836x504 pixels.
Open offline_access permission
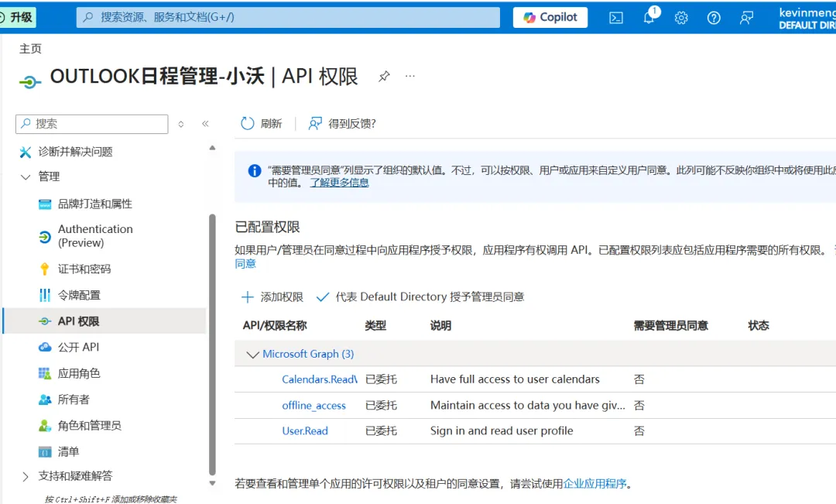pyautogui.click(x=313, y=406)
